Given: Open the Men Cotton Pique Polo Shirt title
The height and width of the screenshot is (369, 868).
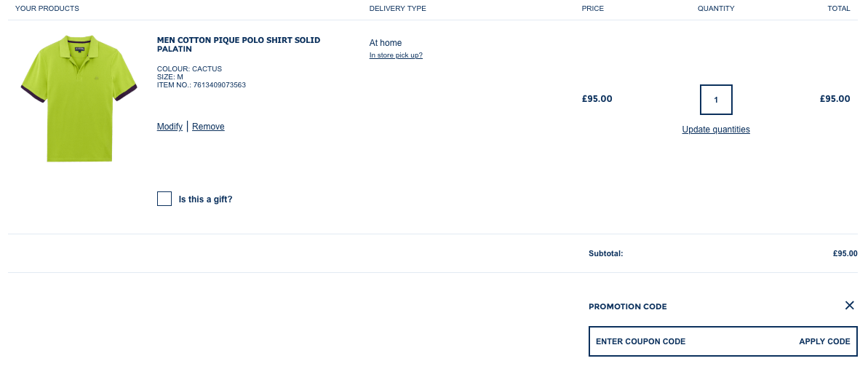Looking at the screenshot, I should click(239, 44).
